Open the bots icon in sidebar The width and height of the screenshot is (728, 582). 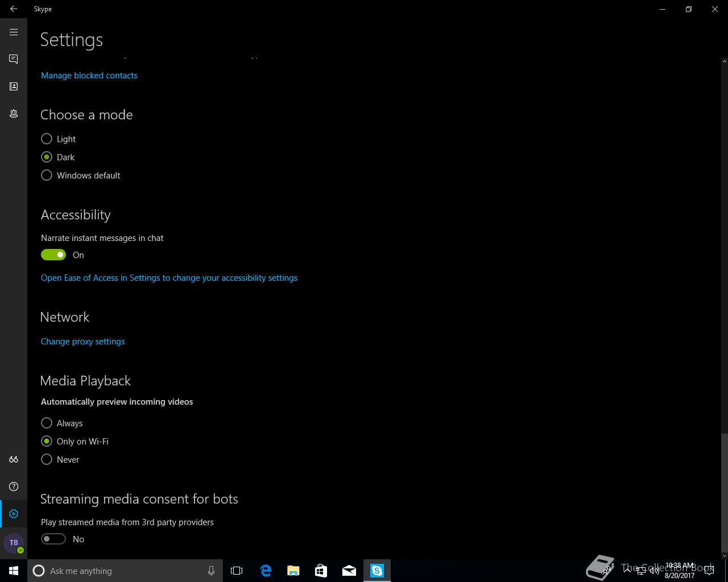click(x=14, y=114)
